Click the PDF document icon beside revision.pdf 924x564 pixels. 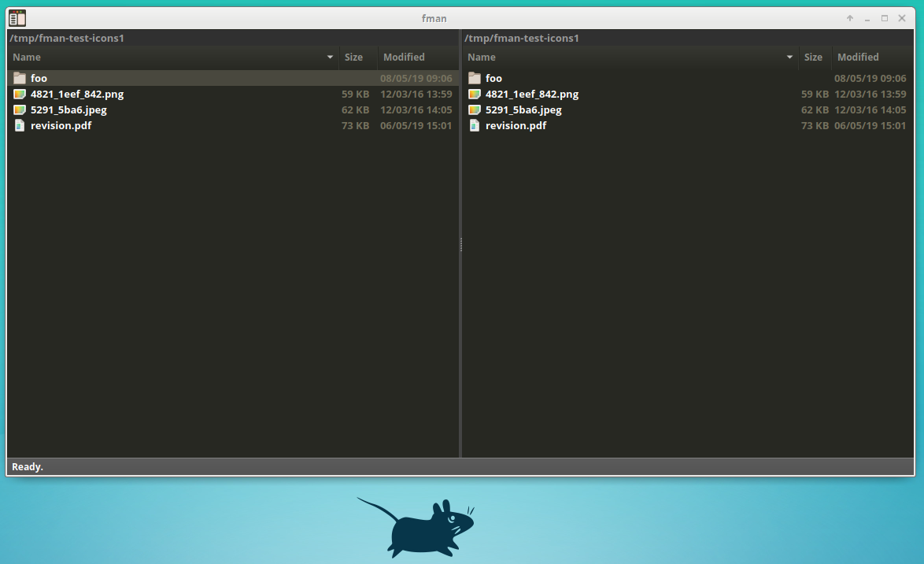[x=19, y=125]
